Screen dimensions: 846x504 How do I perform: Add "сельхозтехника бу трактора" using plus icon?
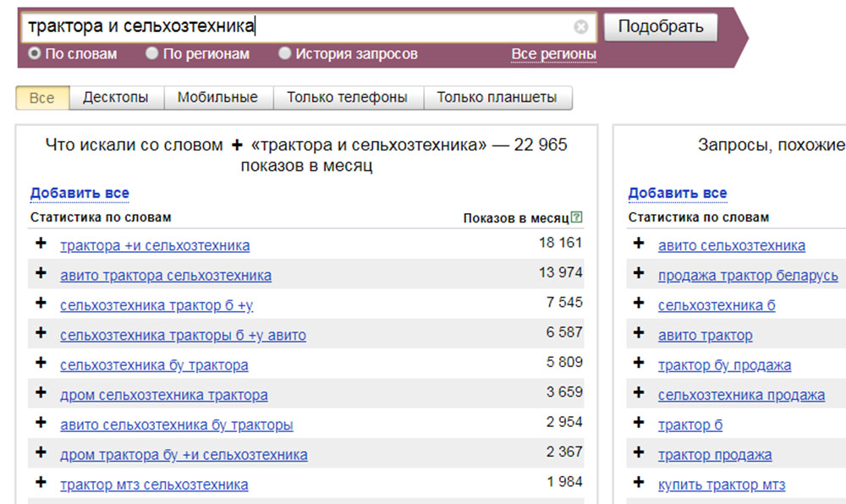(41, 364)
